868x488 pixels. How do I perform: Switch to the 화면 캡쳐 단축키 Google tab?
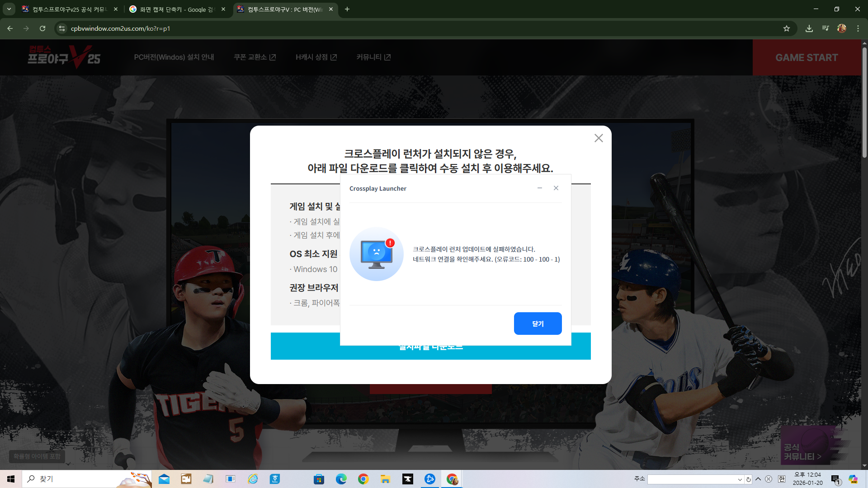point(177,9)
